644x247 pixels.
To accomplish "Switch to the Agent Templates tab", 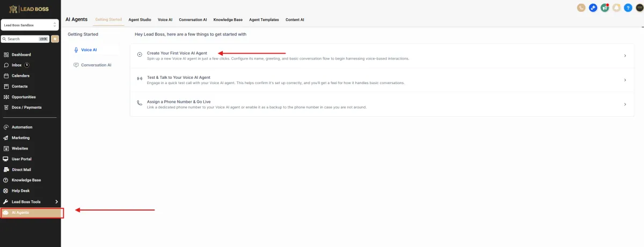I will pyautogui.click(x=264, y=20).
